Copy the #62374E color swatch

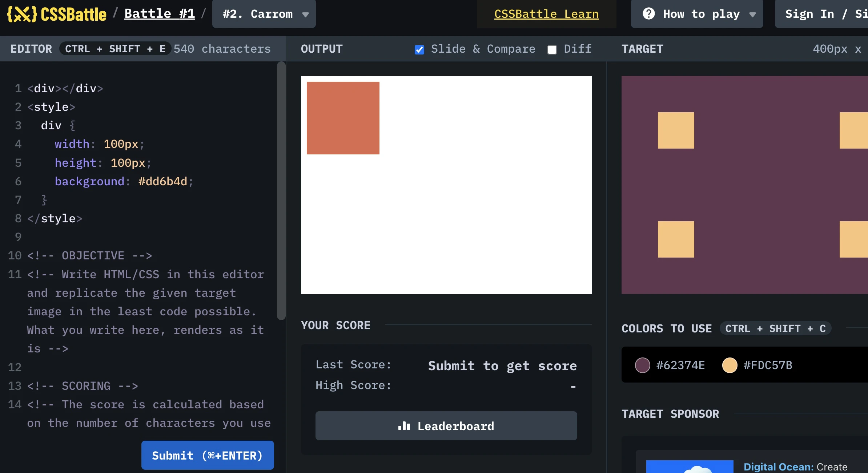coord(642,365)
